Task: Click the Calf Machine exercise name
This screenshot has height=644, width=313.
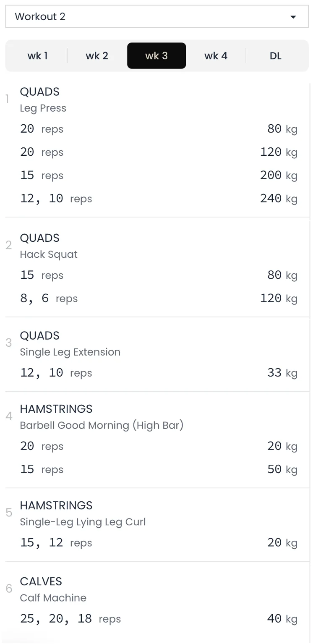Action: 53,598
